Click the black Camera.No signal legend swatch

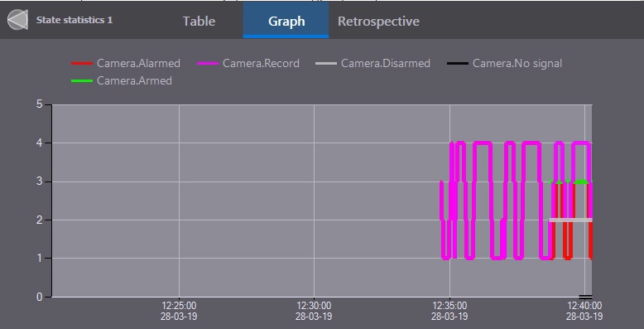point(458,64)
